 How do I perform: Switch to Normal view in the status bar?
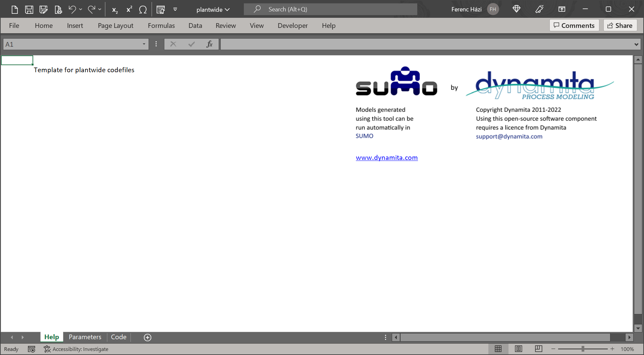(x=498, y=349)
